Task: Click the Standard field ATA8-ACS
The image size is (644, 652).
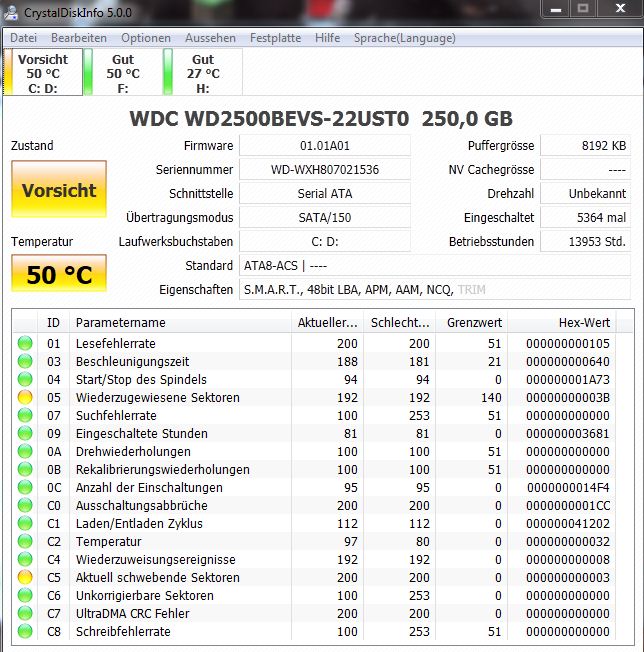Action: point(435,265)
